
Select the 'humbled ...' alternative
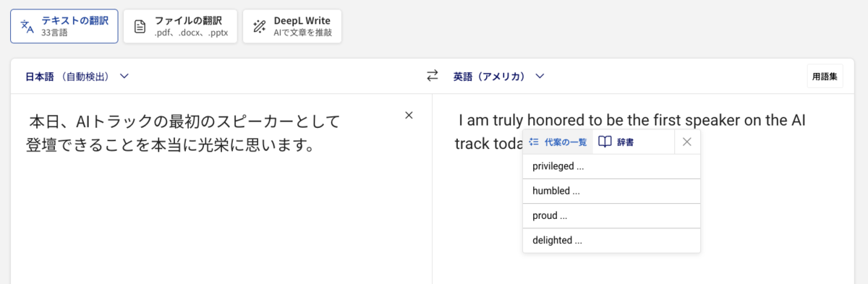click(x=611, y=192)
